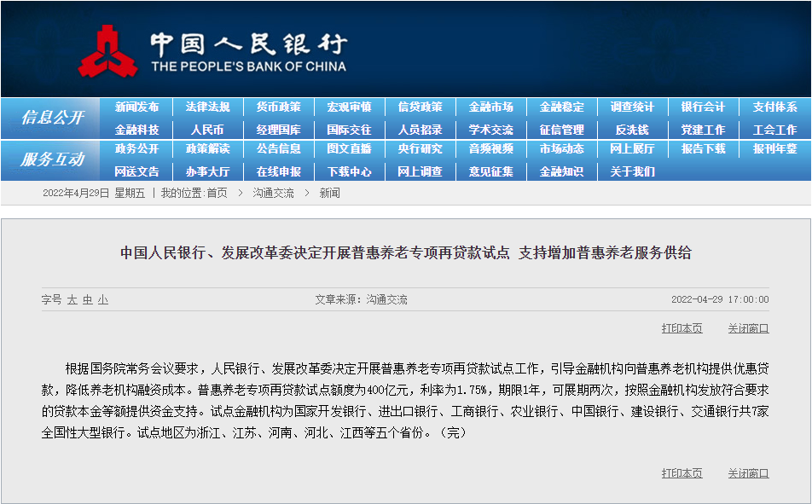
Task: Open 沟通交流 breadcrumb link
Action: point(274,194)
